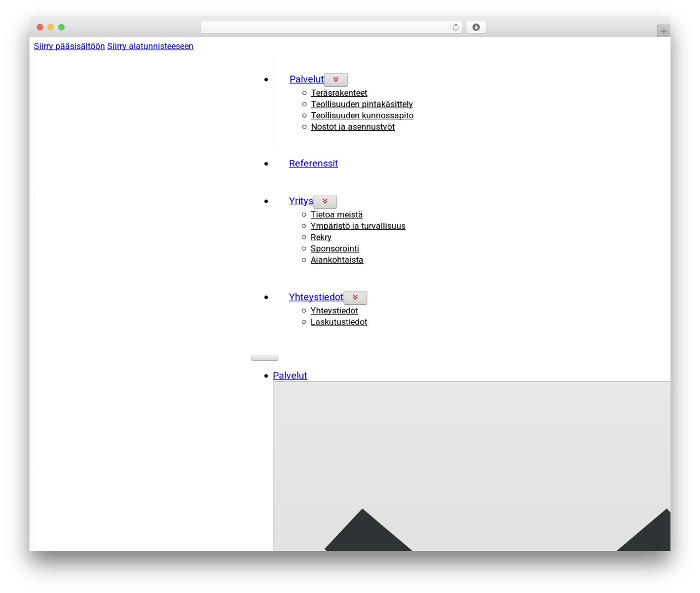Screen dimensions: 700x593
Task: Open the Laskutustiedot link
Action: (339, 322)
